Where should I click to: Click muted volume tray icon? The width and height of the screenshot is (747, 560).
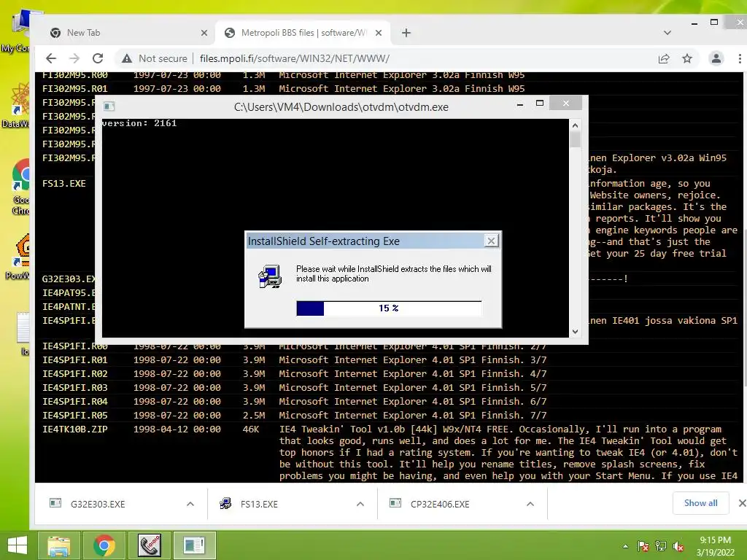tap(678, 546)
